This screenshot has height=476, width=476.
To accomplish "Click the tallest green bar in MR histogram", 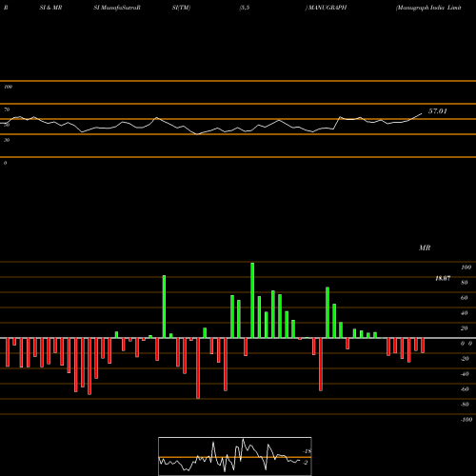I will pyautogui.click(x=252, y=300).
